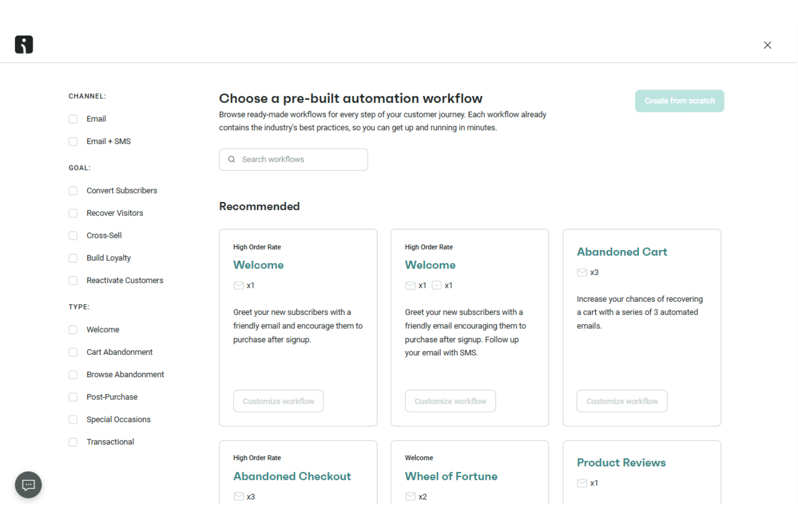Enable the Email channel filter
The height and width of the screenshot is (532, 798).
click(73, 119)
